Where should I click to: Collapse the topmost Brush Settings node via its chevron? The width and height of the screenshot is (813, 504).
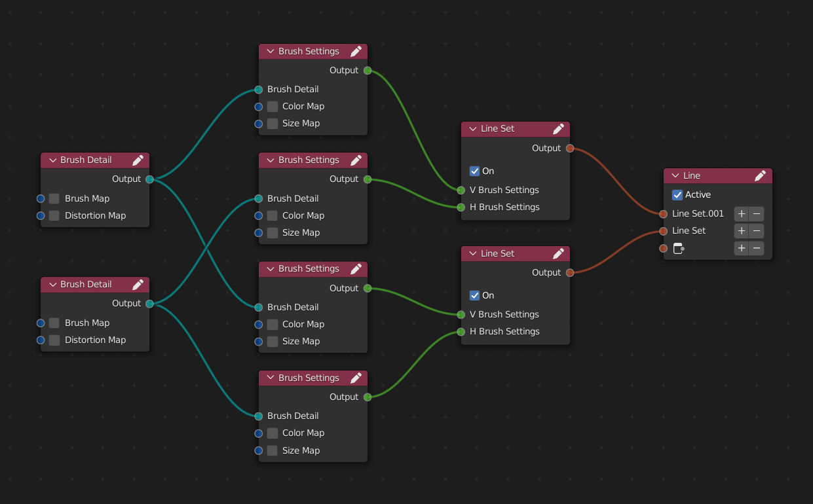tap(270, 51)
